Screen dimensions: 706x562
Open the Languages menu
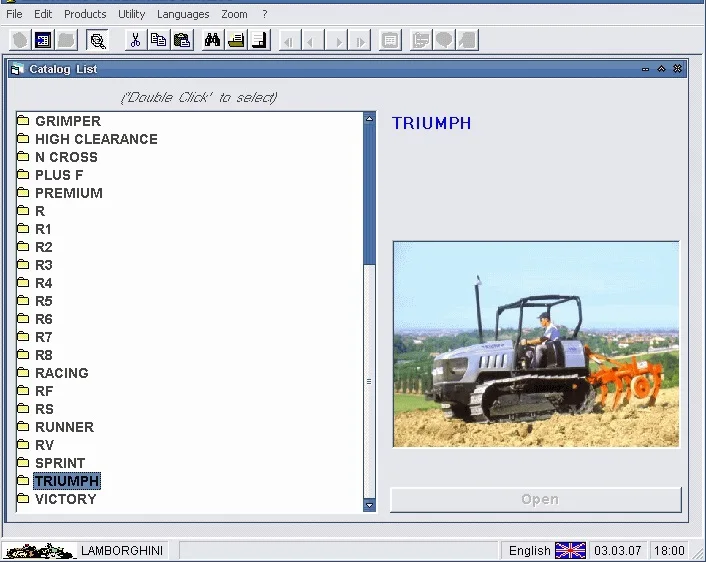(x=183, y=14)
